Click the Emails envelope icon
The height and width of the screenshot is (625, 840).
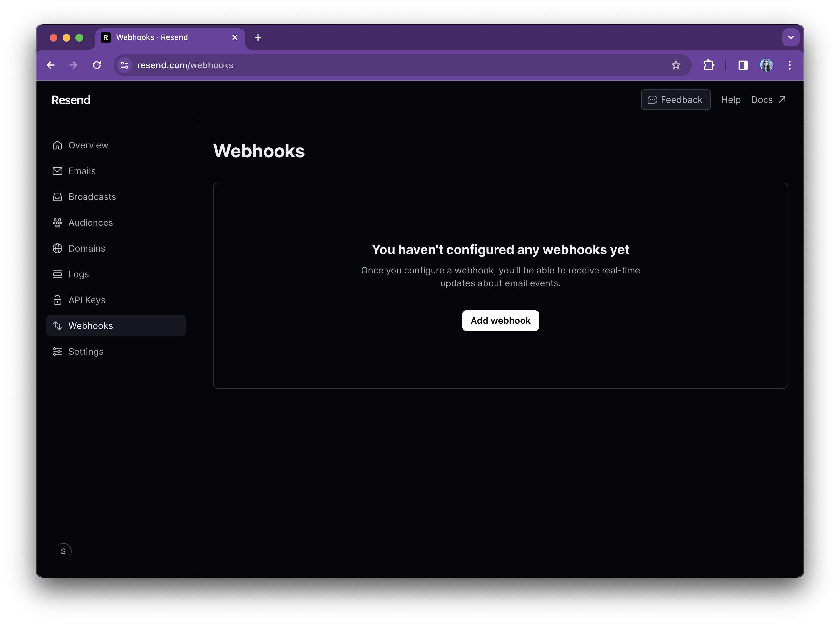click(x=57, y=171)
